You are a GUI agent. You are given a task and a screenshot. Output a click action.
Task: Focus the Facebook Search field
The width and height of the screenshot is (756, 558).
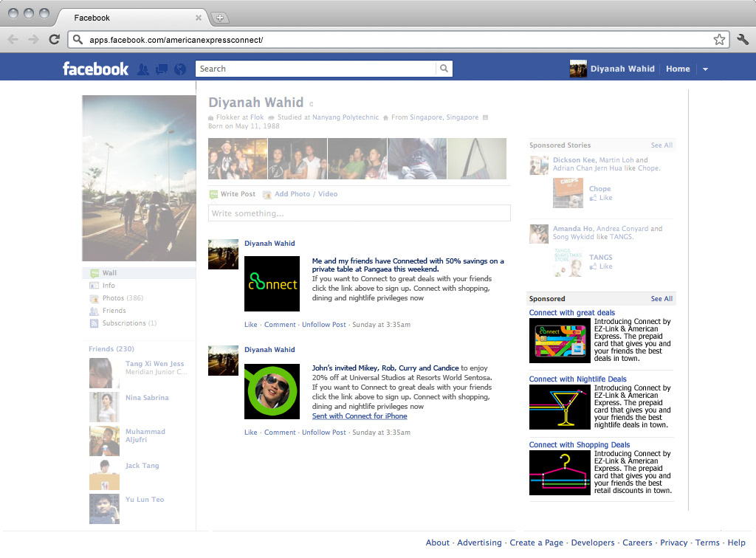[316, 69]
